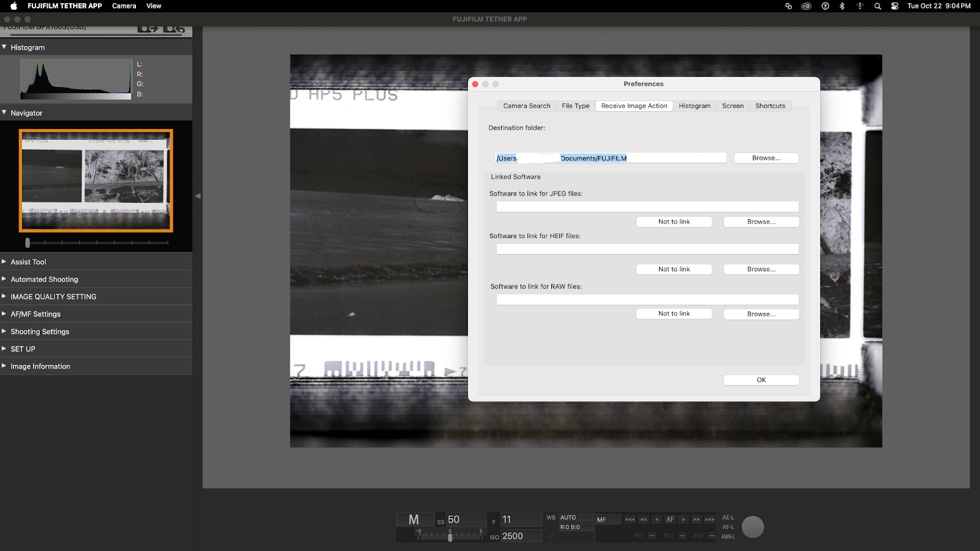
Task: Click the medium far focus >> button
Action: coord(696,519)
